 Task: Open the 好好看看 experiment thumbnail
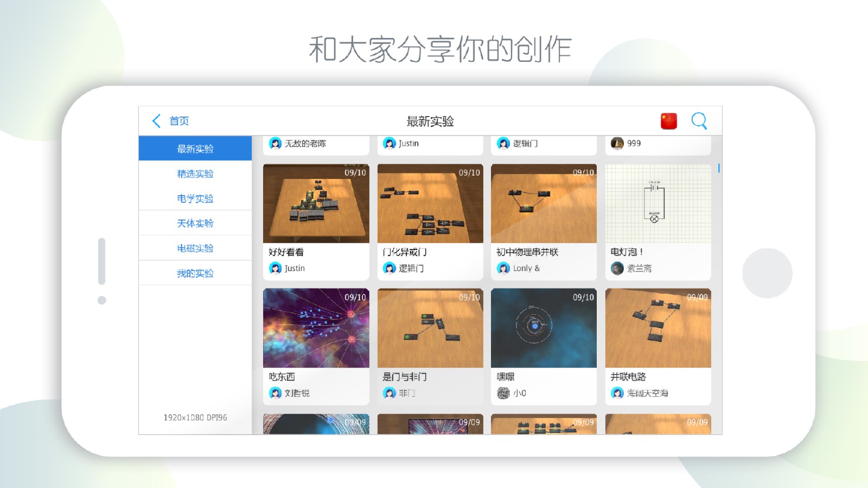pyautogui.click(x=316, y=203)
